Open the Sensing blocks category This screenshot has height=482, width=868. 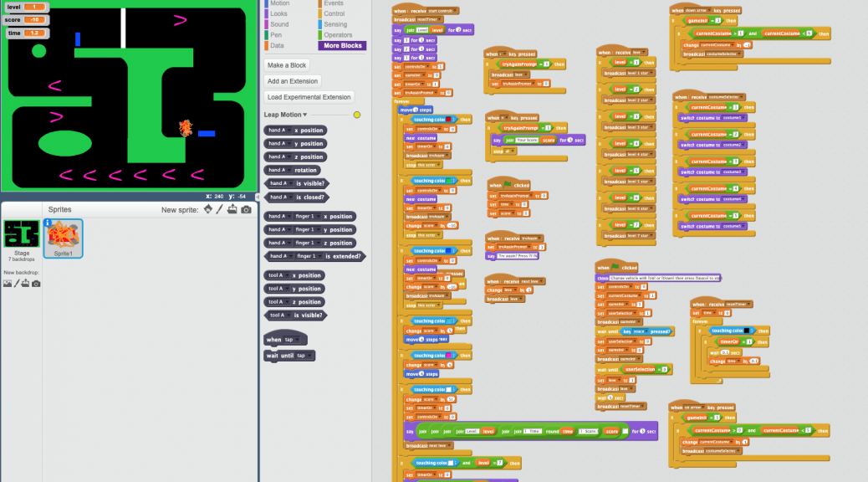coord(335,24)
